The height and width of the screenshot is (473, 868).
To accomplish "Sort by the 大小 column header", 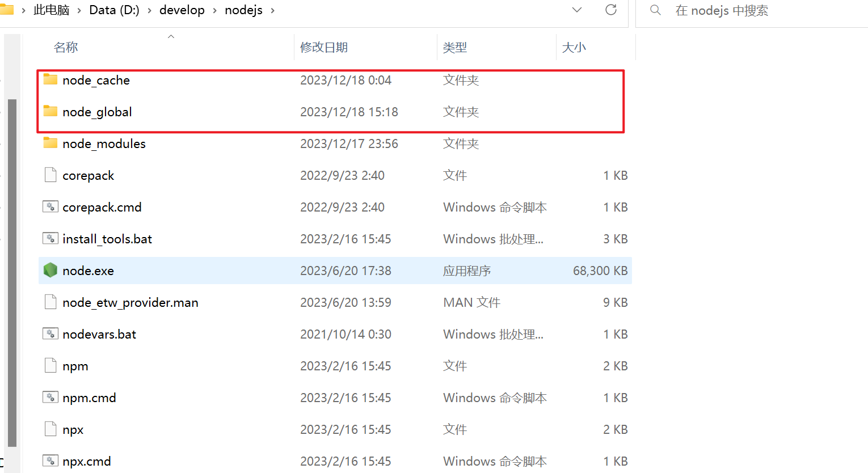I will click(574, 47).
